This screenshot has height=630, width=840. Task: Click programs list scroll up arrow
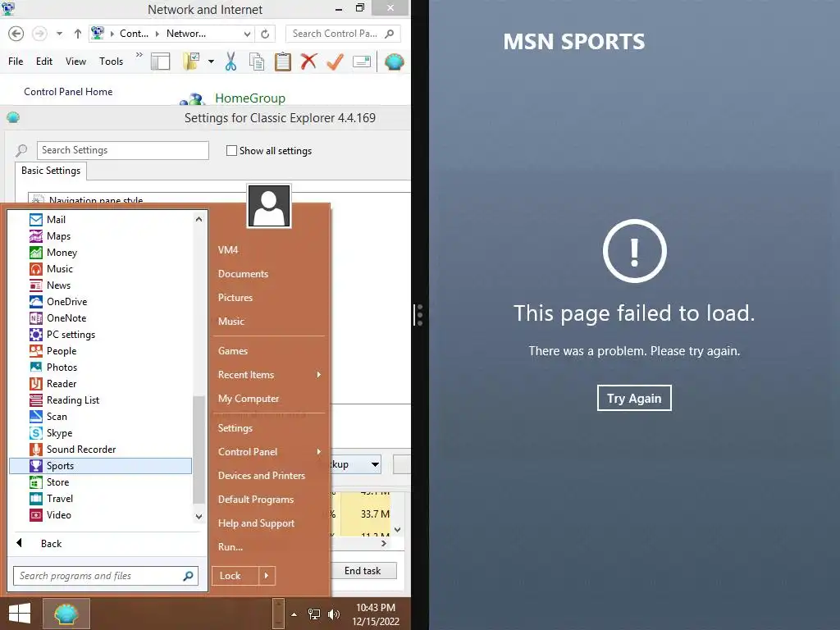click(199, 219)
